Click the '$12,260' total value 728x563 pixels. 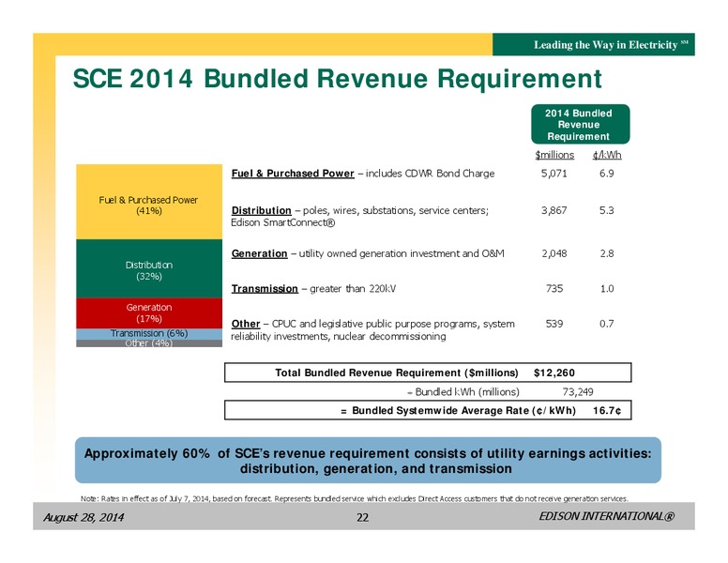click(x=554, y=373)
